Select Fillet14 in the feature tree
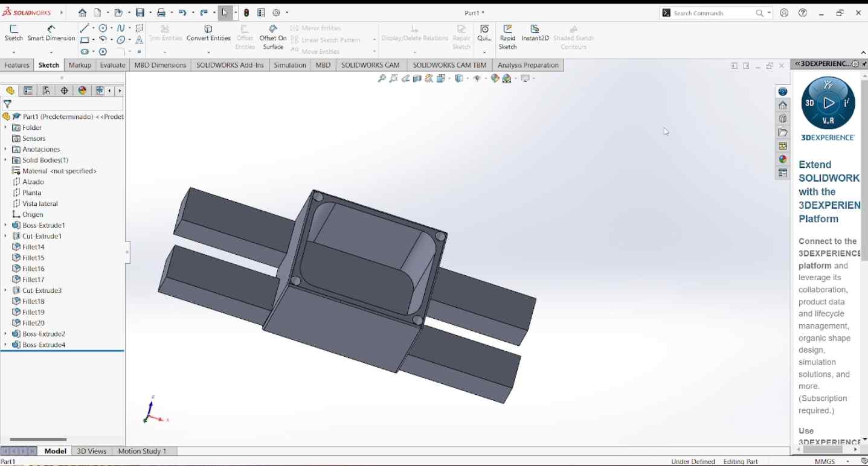This screenshot has height=466, width=868. pos(33,247)
